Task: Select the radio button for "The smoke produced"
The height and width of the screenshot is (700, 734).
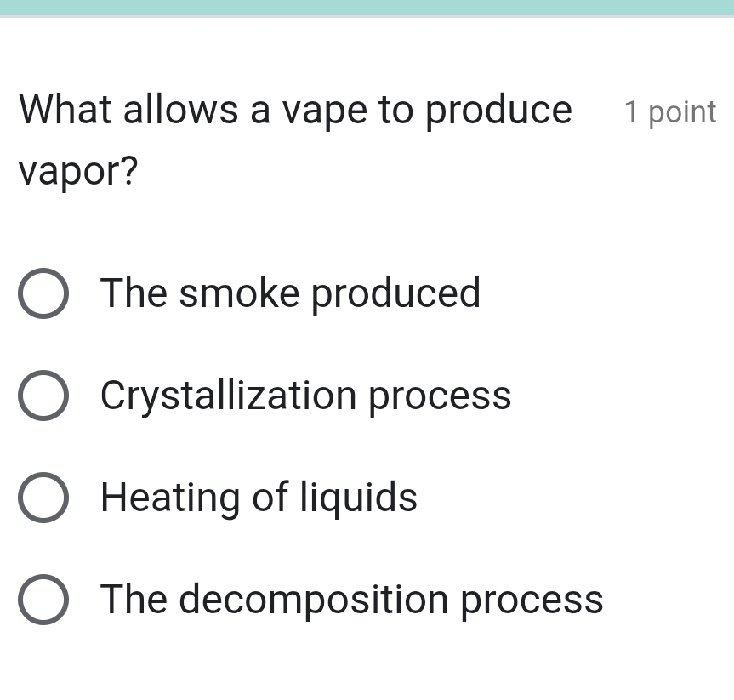Action: point(44,293)
